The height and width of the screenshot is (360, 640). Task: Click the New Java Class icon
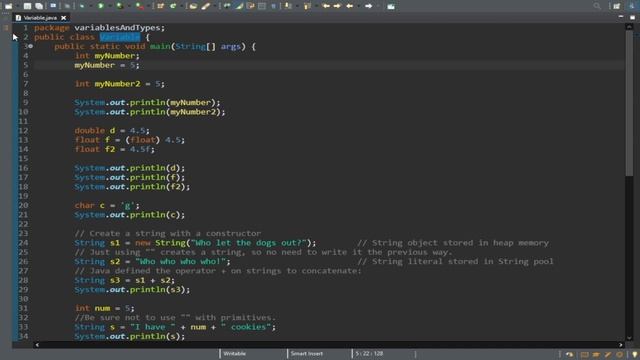173,6
